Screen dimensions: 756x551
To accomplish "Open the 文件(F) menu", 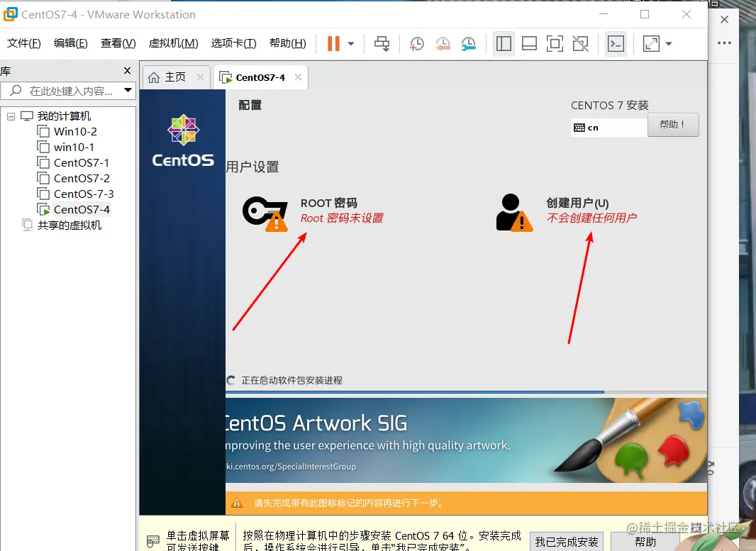I will click(x=23, y=43).
